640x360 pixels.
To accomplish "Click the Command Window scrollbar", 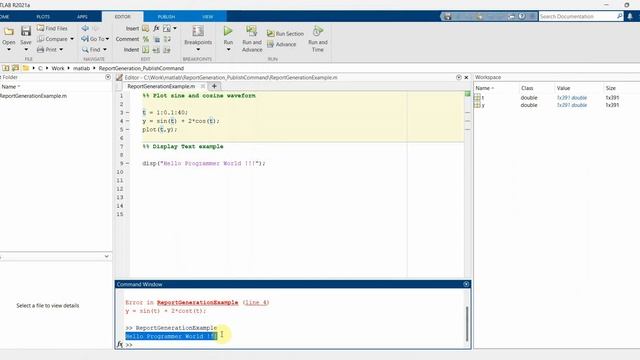I will click(467, 324).
